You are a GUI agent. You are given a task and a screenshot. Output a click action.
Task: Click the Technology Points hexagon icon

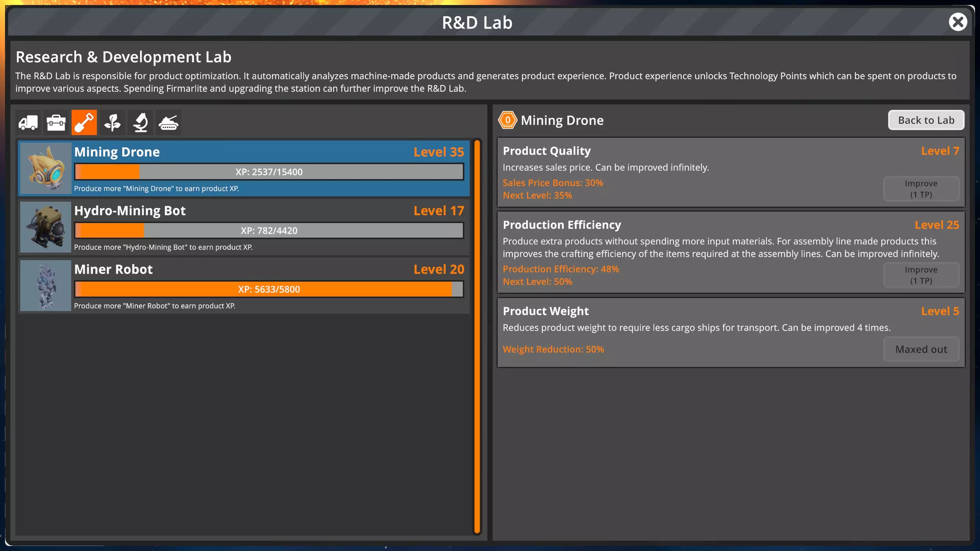click(508, 120)
